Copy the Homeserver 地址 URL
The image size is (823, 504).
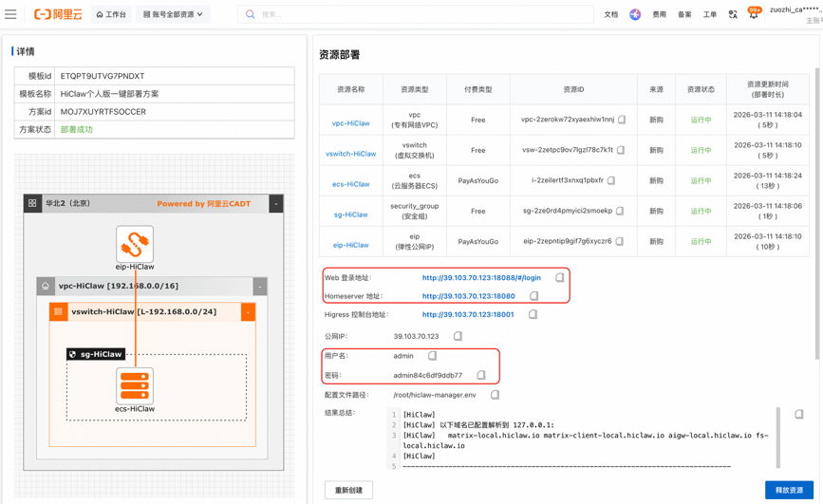pyautogui.click(x=533, y=296)
